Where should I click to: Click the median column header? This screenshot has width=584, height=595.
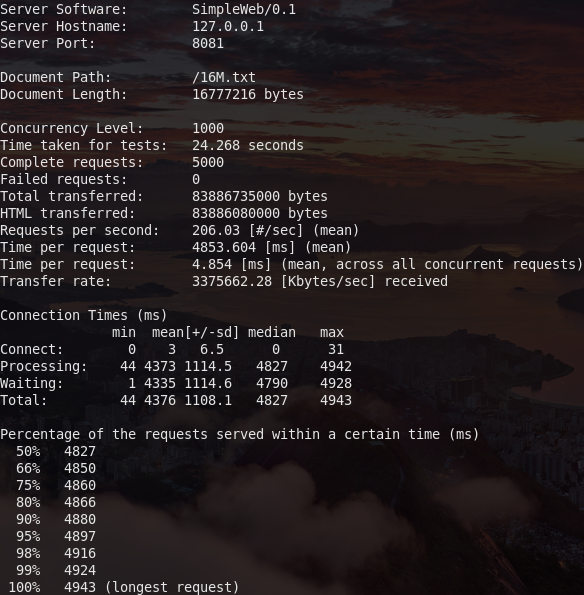click(x=272, y=332)
